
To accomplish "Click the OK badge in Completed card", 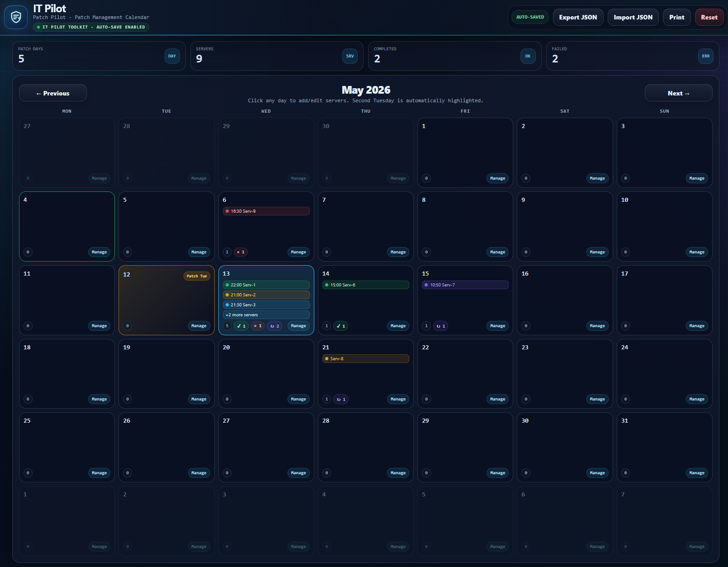I will coord(528,56).
